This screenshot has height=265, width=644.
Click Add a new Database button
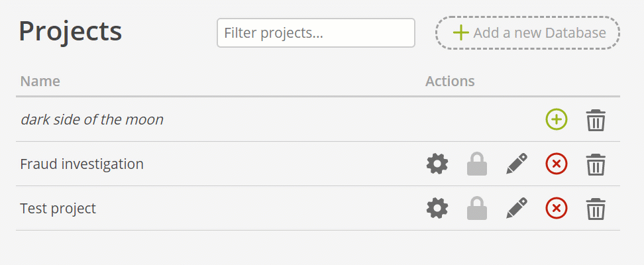pyautogui.click(x=528, y=33)
